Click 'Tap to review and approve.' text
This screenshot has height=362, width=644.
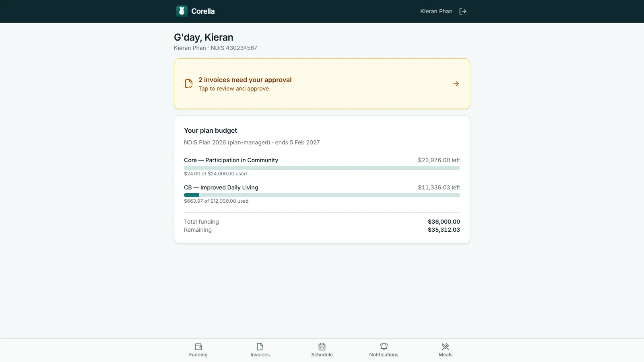point(234,88)
